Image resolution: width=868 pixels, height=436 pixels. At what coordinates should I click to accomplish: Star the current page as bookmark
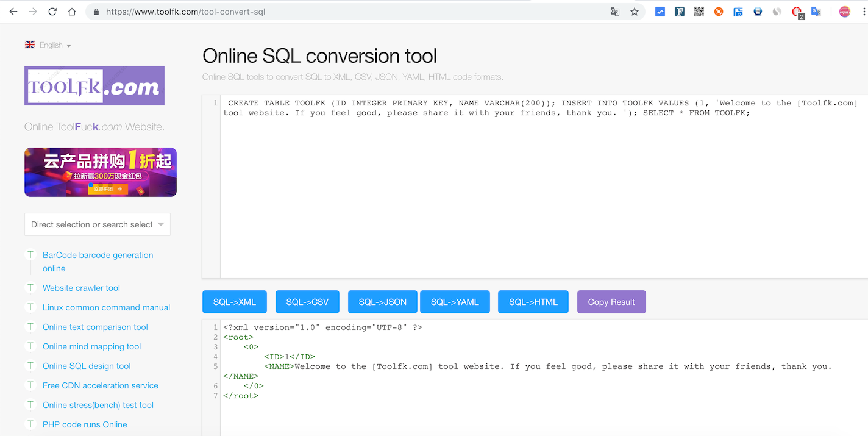(x=635, y=11)
